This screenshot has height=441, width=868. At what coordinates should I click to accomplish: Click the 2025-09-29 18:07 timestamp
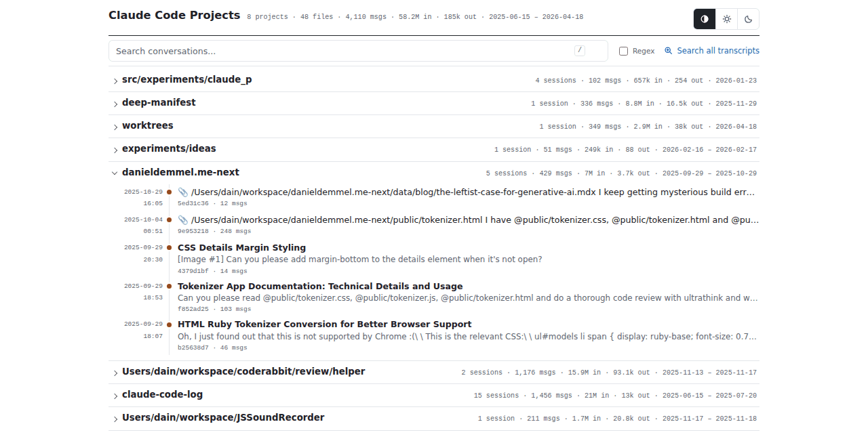pyautogui.click(x=143, y=330)
